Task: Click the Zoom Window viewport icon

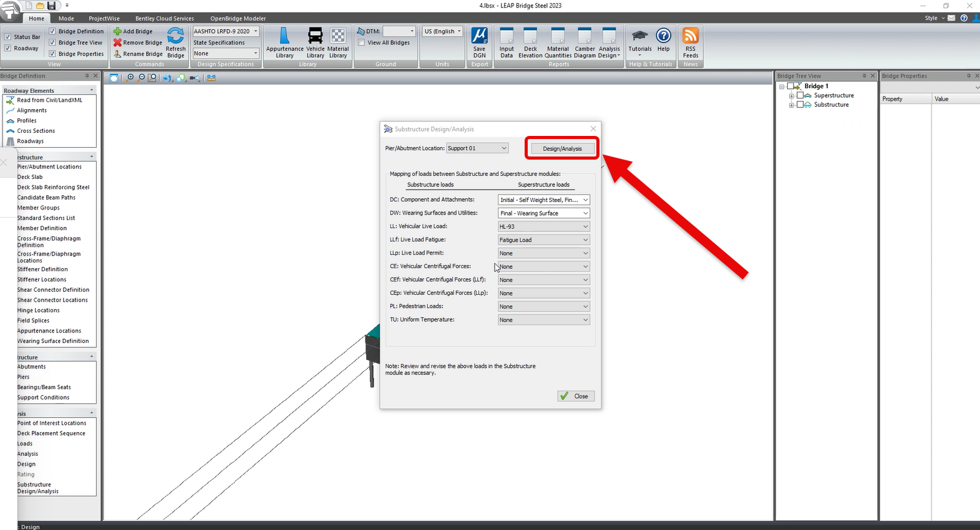Action: [152, 78]
